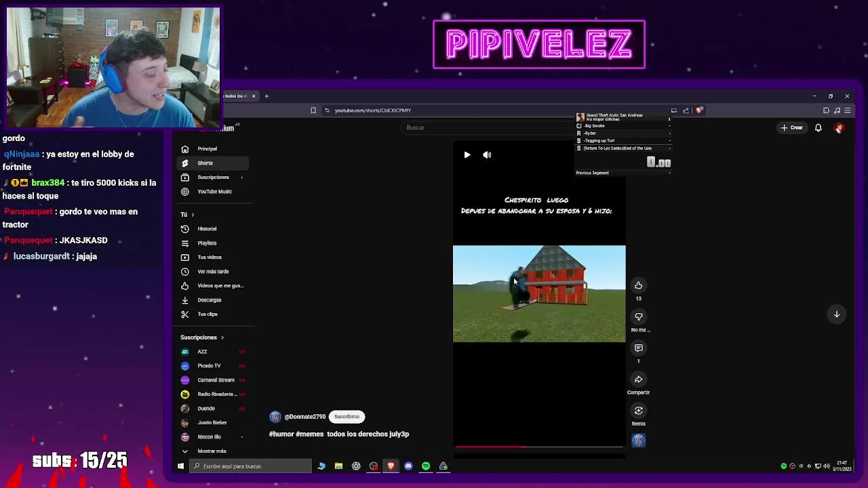Seek using the Short's red progress bar
Viewport: 868px width, 488px height.
[x=539, y=447]
